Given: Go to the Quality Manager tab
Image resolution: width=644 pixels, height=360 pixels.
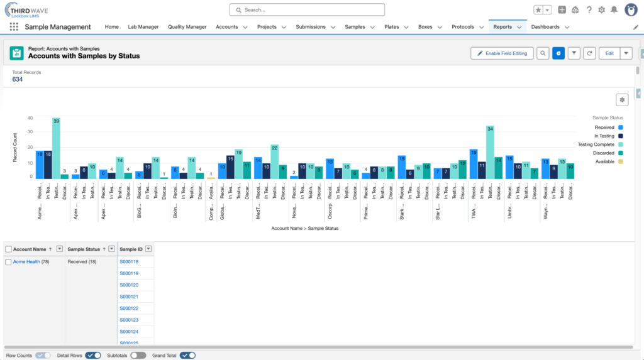Looking at the screenshot, I should pyautogui.click(x=187, y=26).
